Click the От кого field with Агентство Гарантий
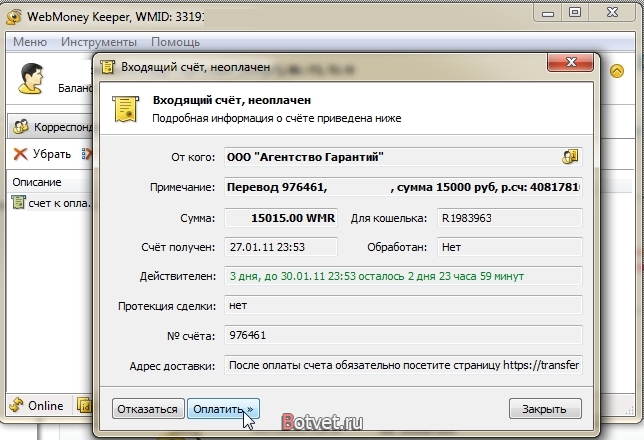This screenshot has width=644, height=440. click(403, 157)
